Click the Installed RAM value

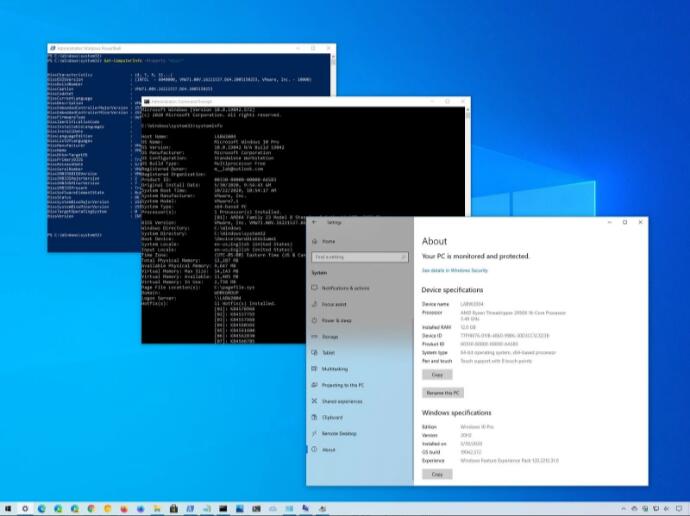(468, 327)
